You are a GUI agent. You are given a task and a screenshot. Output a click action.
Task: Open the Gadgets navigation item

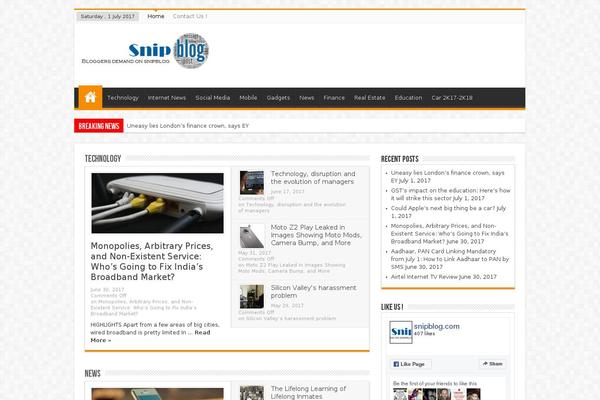click(x=278, y=98)
